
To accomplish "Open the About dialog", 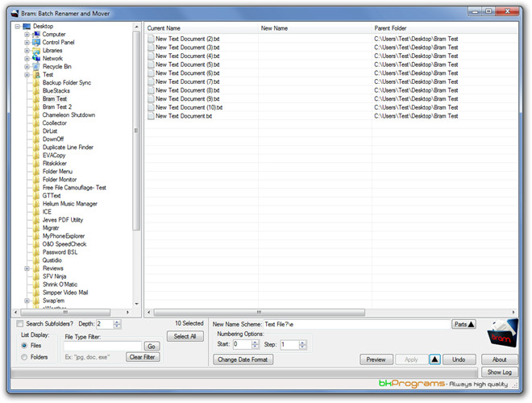I will [x=500, y=359].
